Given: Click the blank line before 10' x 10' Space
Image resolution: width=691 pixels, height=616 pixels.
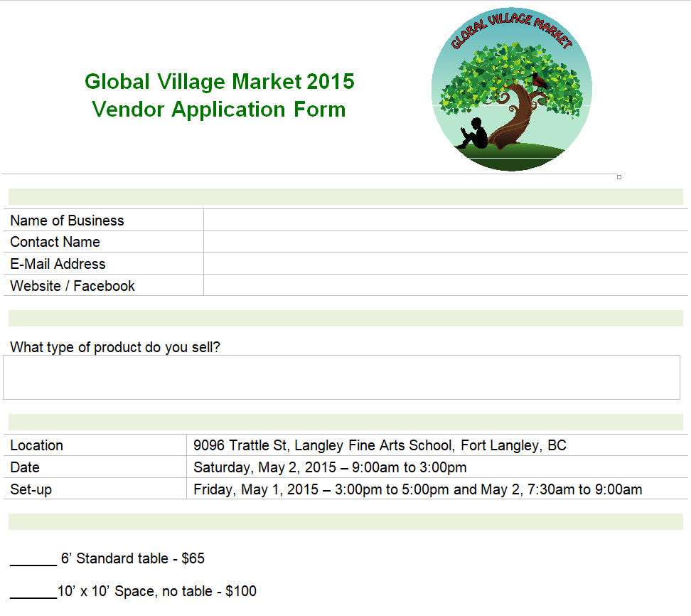Looking at the screenshot, I should [x=33, y=592].
